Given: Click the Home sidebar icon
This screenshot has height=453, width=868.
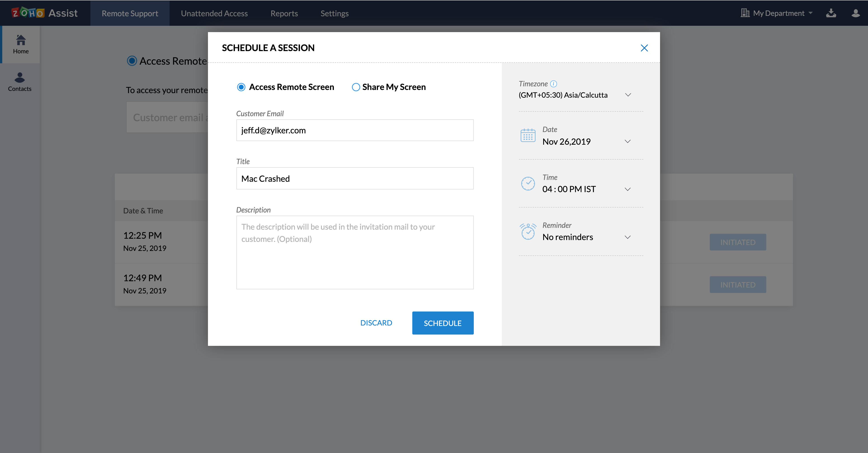Looking at the screenshot, I should point(21,44).
